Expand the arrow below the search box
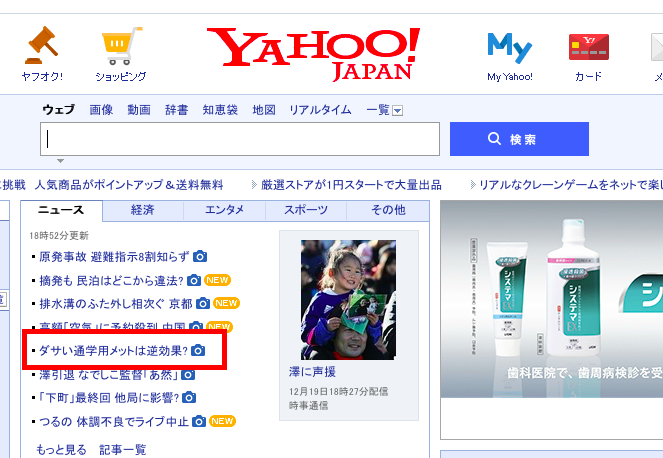663x458 pixels. click(60, 161)
